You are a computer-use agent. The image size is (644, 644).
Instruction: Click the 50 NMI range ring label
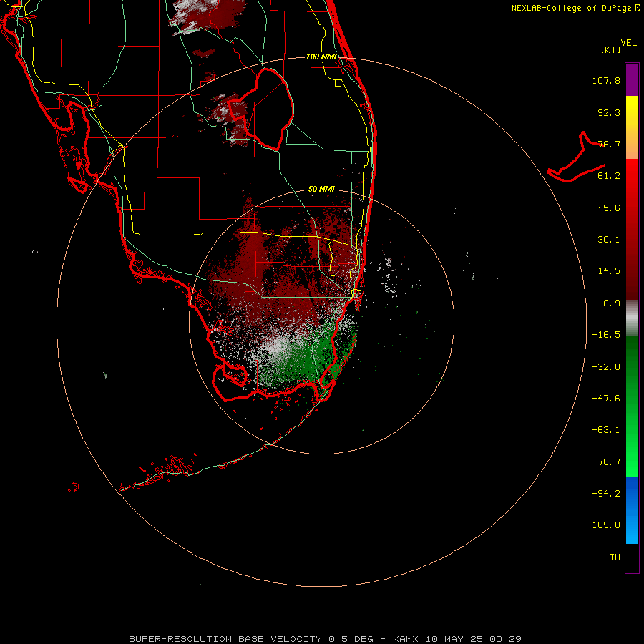[x=321, y=189]
